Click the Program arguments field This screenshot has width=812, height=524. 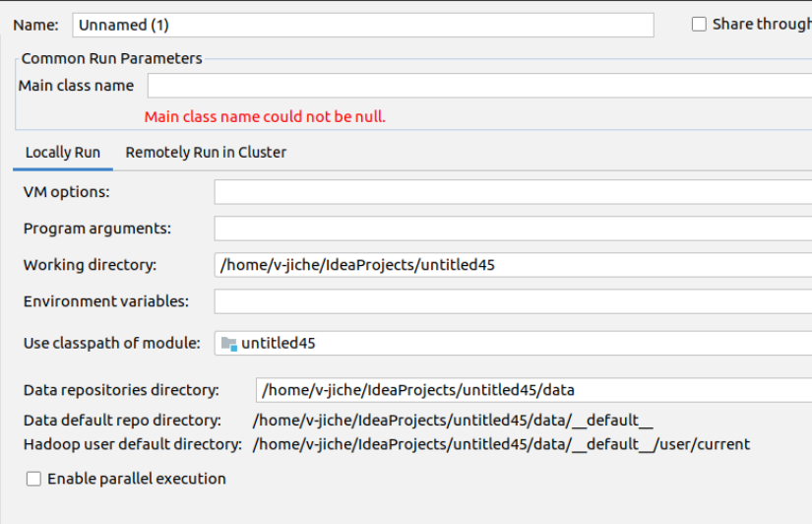[513, 229]
